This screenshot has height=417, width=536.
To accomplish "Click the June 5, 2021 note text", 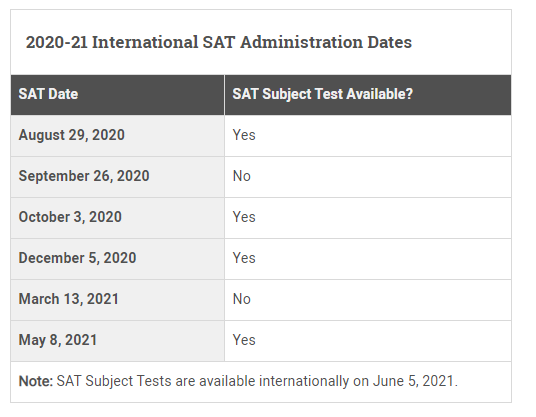I will point(415,381).
